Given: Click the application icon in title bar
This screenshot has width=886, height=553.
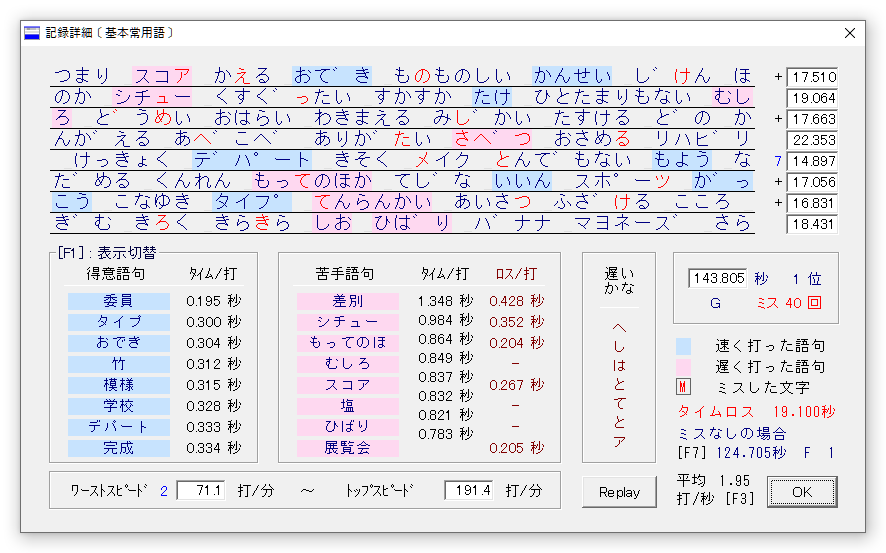Looking at the screenshot, I should (x=32, y=33).
